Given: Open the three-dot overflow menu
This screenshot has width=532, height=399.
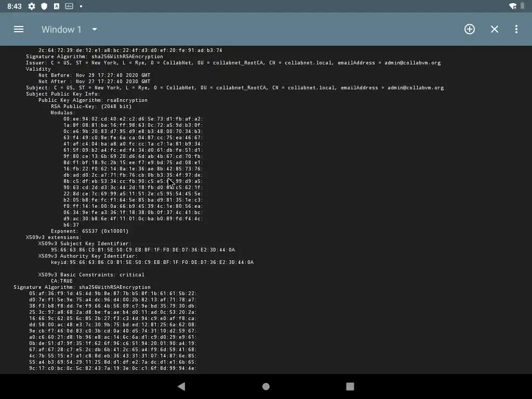Looking at the screenshot, I should [x=516, y=29].
